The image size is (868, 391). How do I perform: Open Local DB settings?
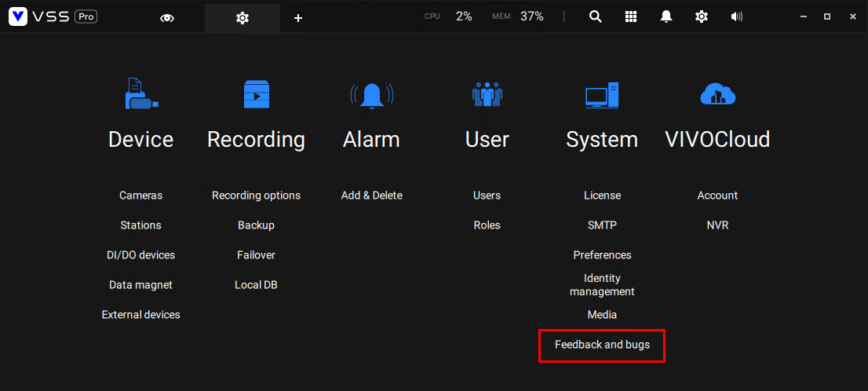[x=257, y=285]
